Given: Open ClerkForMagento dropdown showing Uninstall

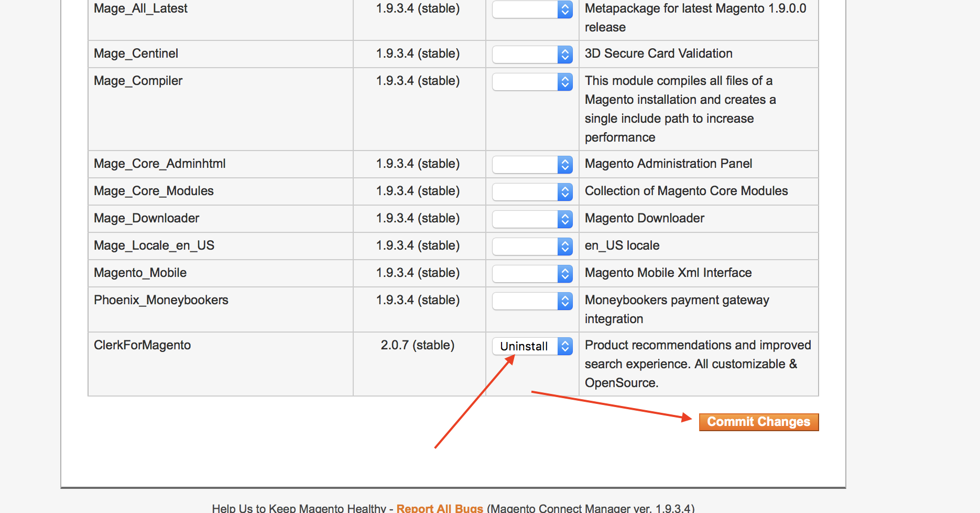Looking at the screenshot, I should coord(532,346).
